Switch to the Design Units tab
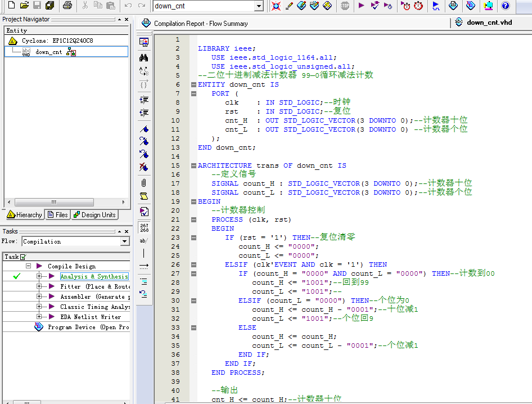 click(x=94, y=214)
